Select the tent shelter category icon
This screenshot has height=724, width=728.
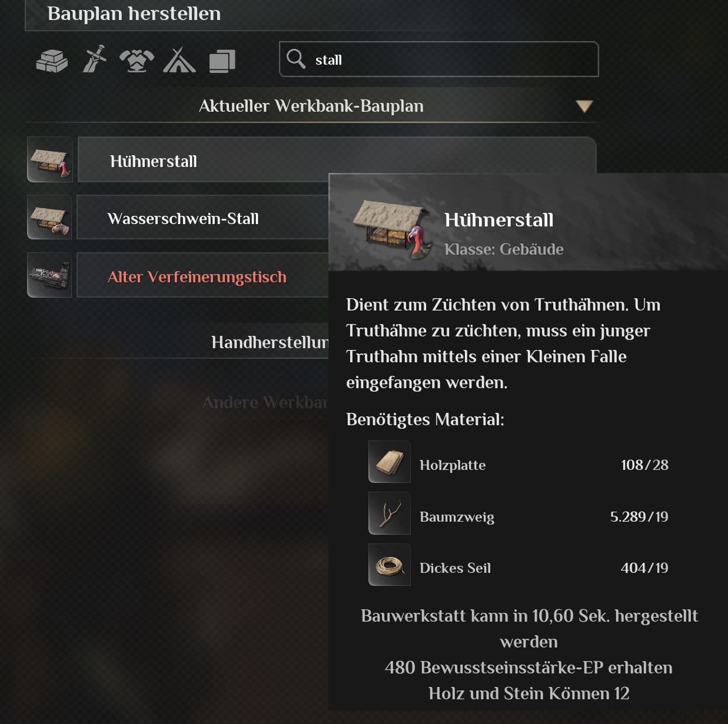click(179, 60)
